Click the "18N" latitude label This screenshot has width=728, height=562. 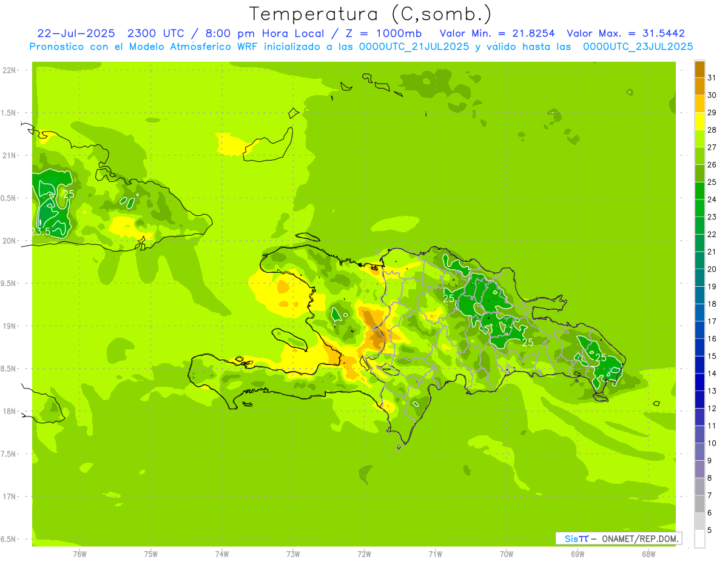point(10,411)
